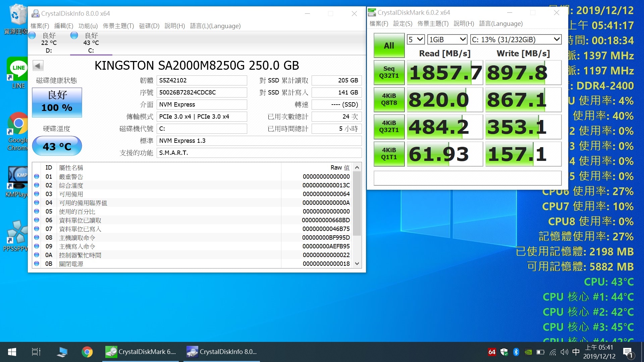Open CrystalDiskInfo 功能(u) menu
Screen dimensions: 644x362
pyautogui.click(x=88, y=26)
